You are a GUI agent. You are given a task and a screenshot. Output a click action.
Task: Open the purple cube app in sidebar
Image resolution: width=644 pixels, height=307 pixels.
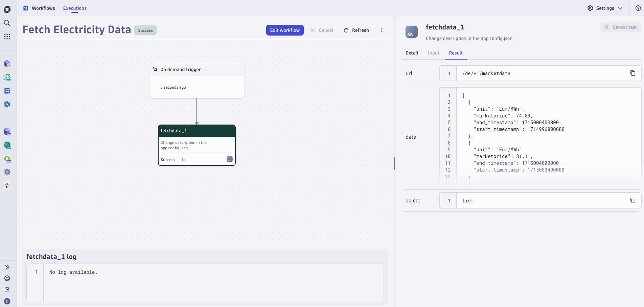click(x=7, y=64)
